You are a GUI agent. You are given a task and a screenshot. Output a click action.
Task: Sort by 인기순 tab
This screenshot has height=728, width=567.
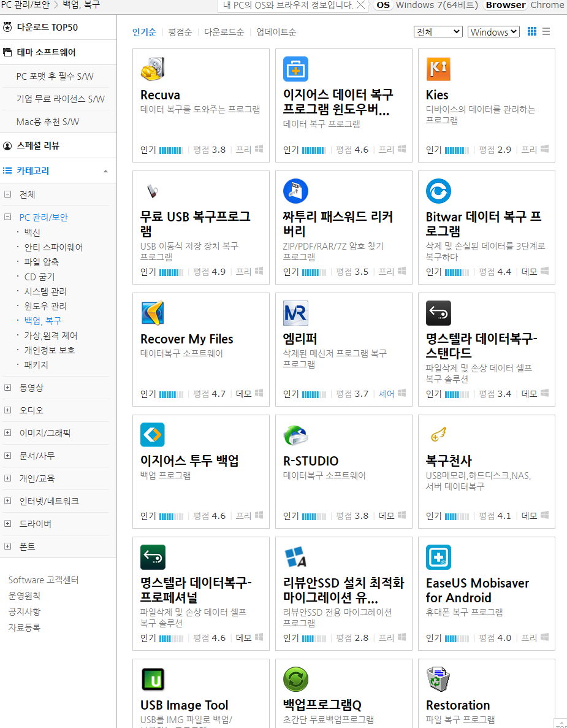tap(144, 32)
